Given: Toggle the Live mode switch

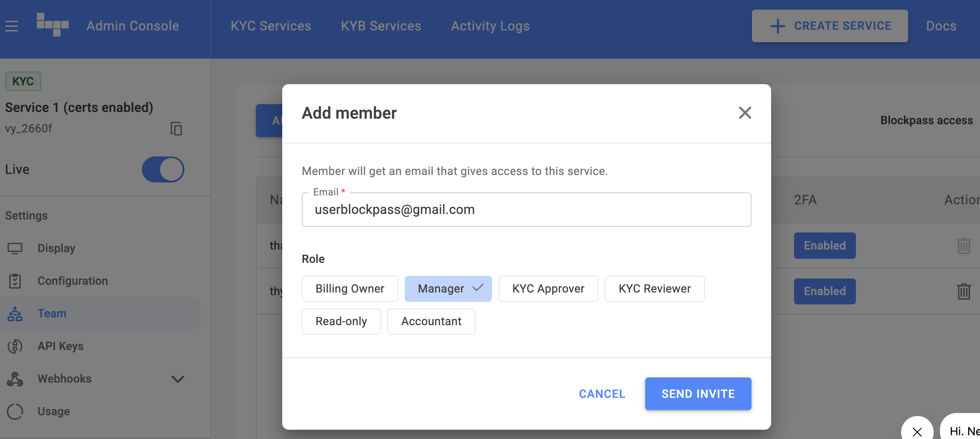Looking at the screenshot, I should (163, 169).
